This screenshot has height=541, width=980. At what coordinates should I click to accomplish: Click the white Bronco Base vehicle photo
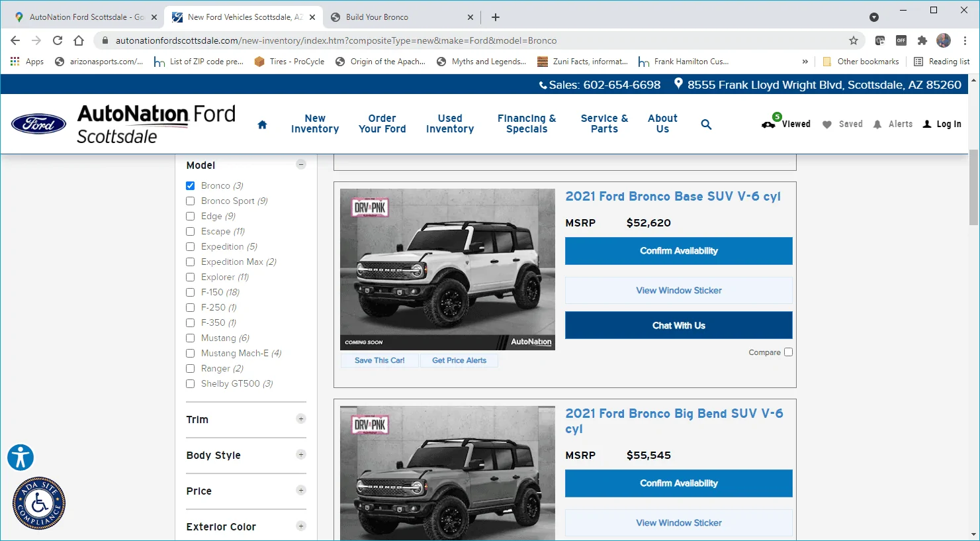pyautogui.click(x=447, y=270)
